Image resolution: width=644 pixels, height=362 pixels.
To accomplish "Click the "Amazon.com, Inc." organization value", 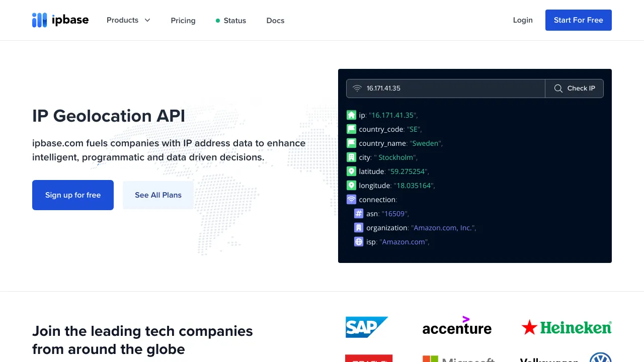I will pos(443,228).
